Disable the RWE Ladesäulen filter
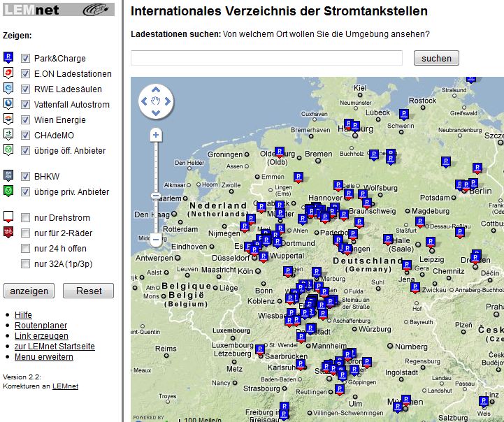Image resolution: width=504 pixels, height=422 pixels. click(25, 89)
